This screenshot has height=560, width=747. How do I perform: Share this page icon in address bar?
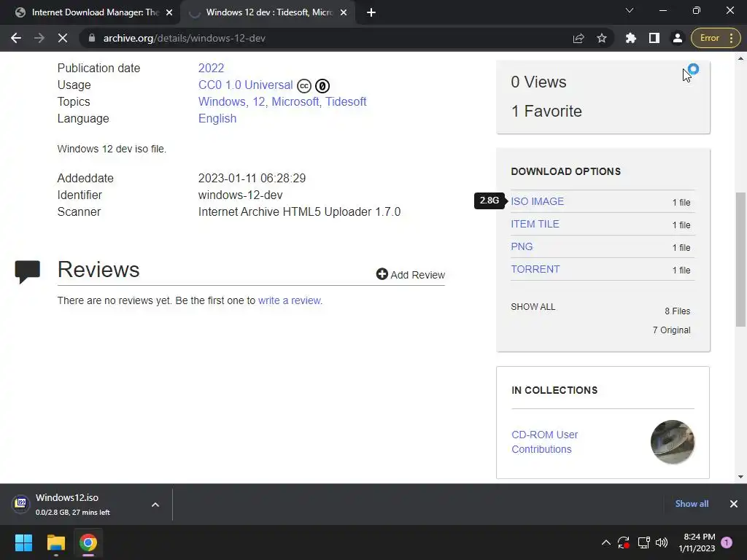[x=578, y=38]
